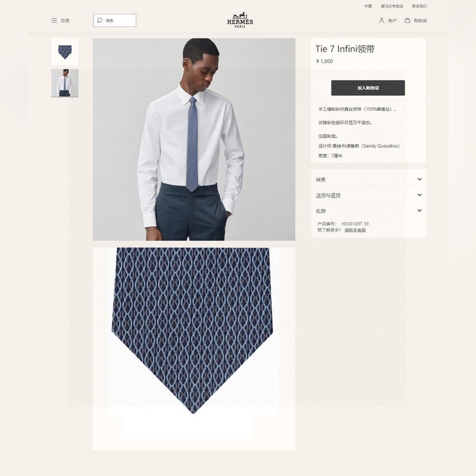476x476 pixels.
Task: Click the large model photo image
Action: pos(194,139)
